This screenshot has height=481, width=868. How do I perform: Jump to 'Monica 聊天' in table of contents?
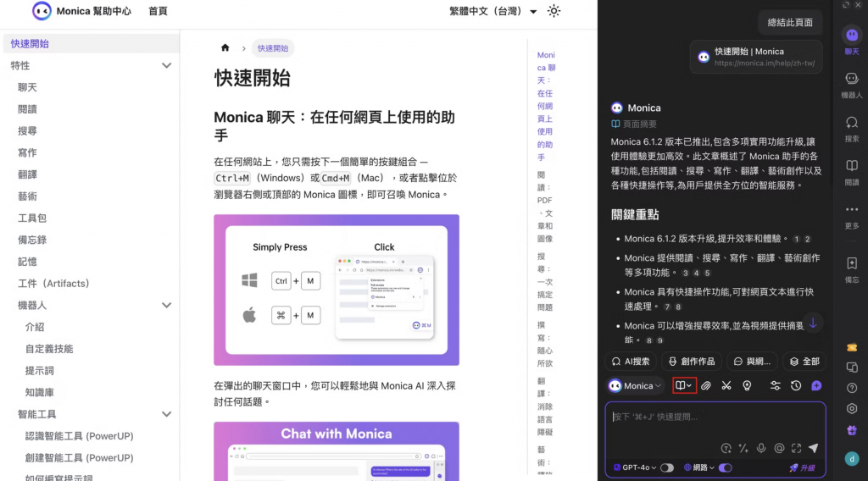pyautogui.click(x=546, y=106)
